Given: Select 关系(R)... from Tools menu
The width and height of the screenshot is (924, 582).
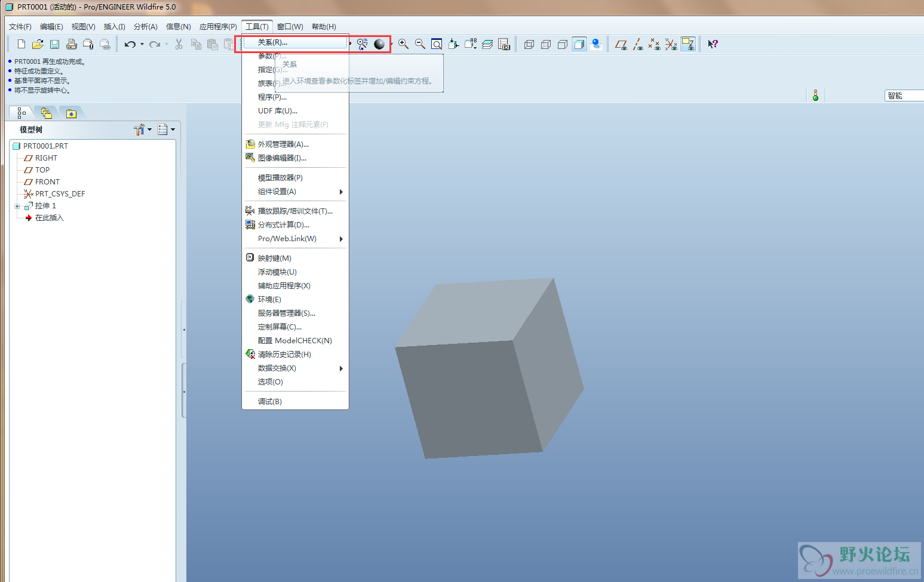Looking at the screenshot, I should coord(295,42).
